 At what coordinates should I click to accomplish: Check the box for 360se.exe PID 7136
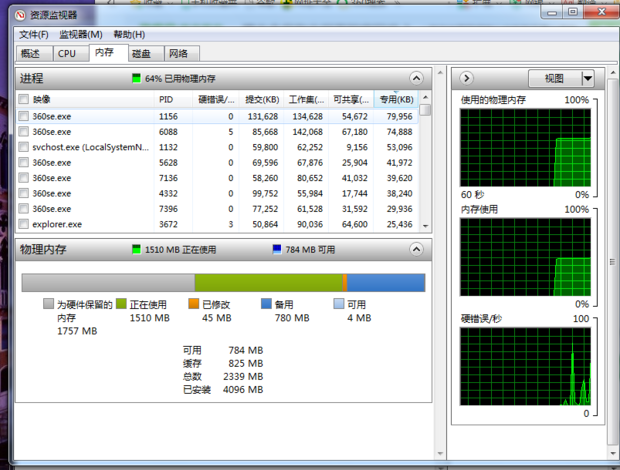click(x=24, y=178)
